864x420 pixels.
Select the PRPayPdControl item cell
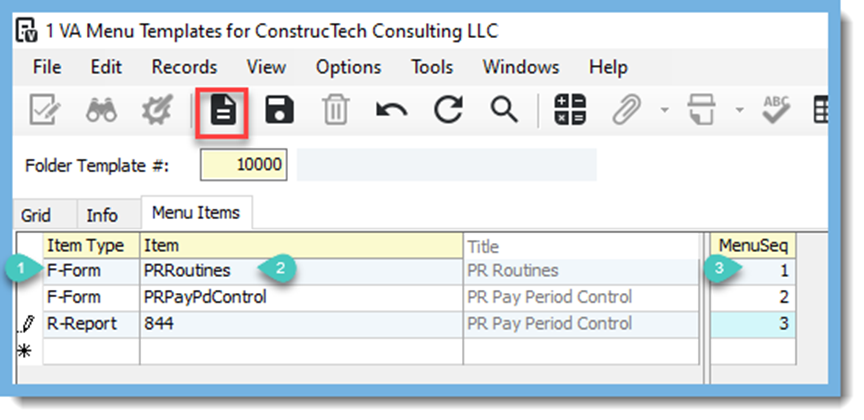click(x=301, y=298)
